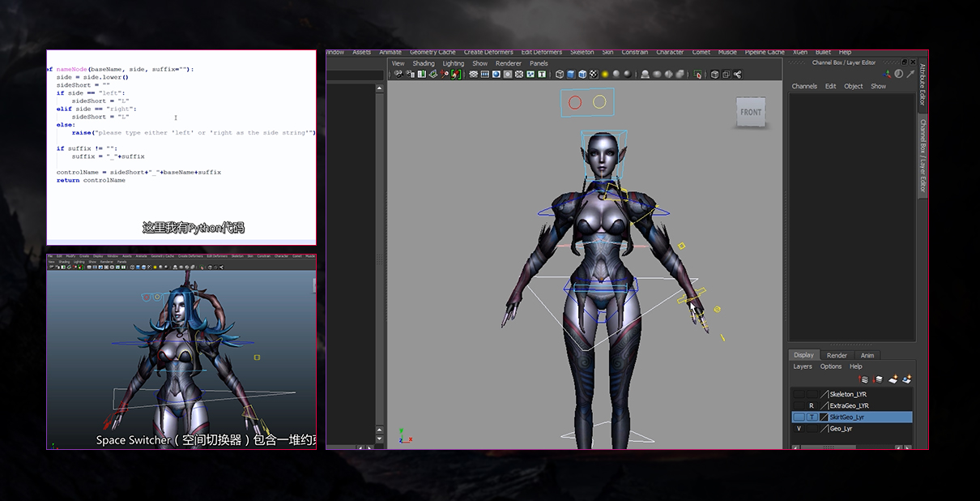Toggle the viewport grid icon
980x501 pixels.
pyautogui.click(x=474, y=75)
